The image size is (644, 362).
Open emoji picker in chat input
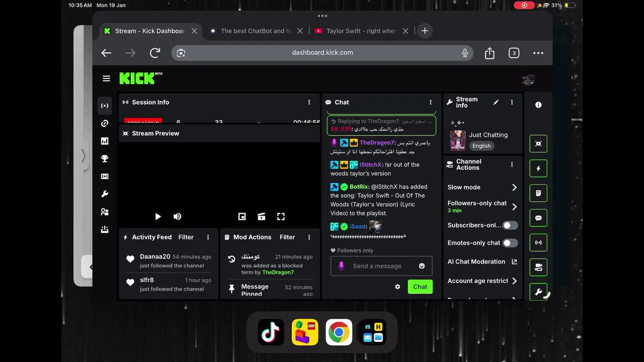(422, 266)
